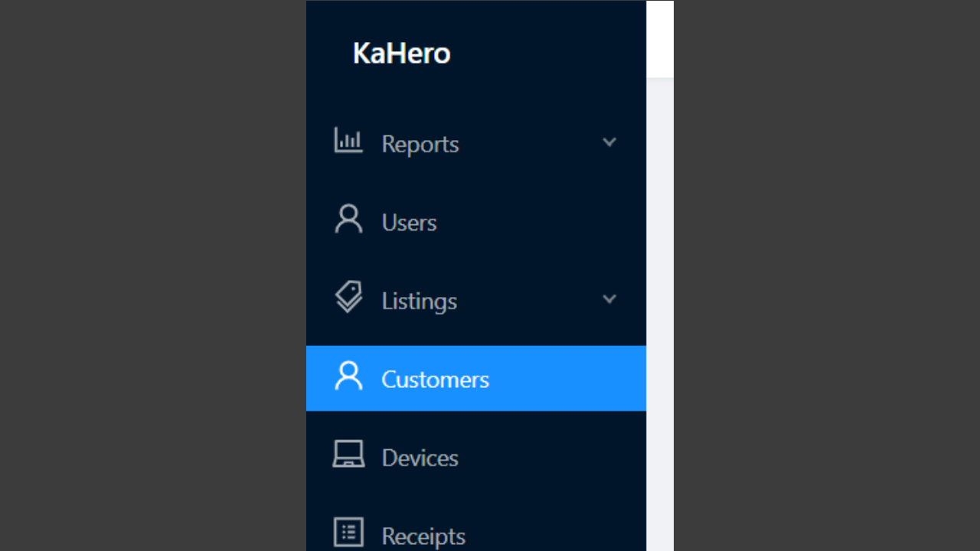Click the Customers person icon
980x551 pixels.
coord(348,376)
